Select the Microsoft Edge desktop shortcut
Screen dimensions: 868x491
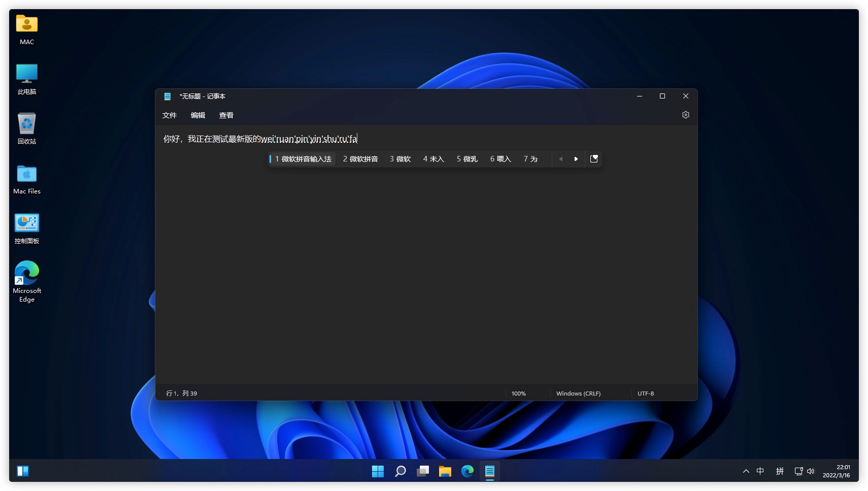[x=27, y=282]
